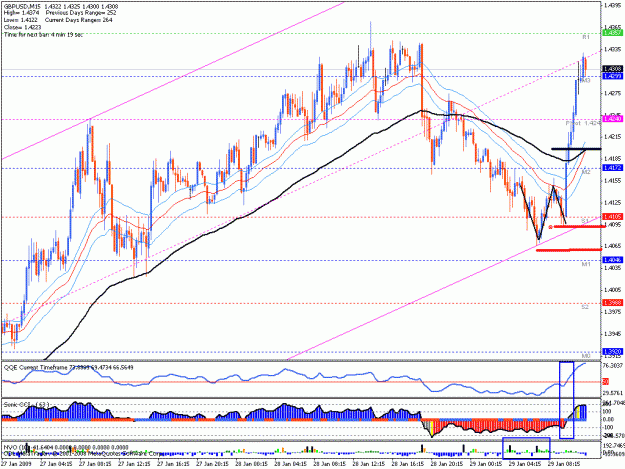
Task: Click the '29 Jan 08:15' time axis label
Action: click(564, 464)
